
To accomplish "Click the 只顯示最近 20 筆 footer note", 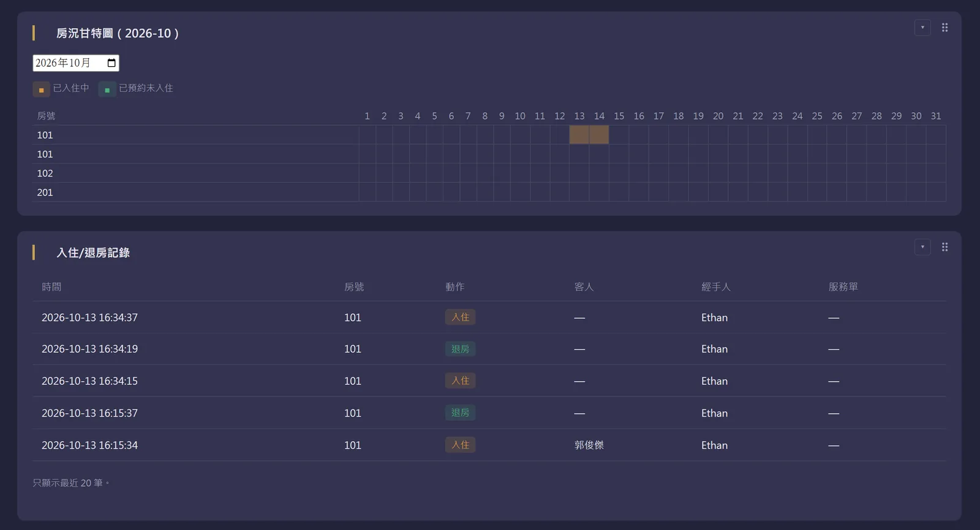I will pyautogui.click(x=71, y=483).
